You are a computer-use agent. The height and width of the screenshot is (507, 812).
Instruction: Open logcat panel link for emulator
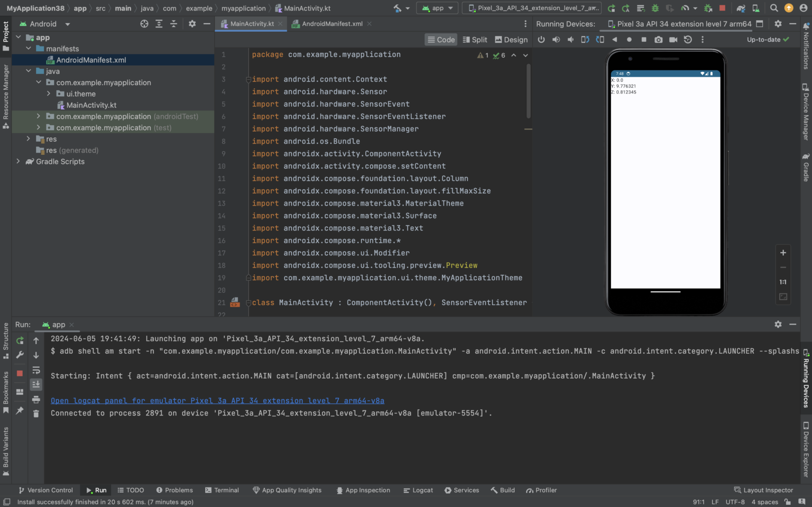click(x=217, y=401)
